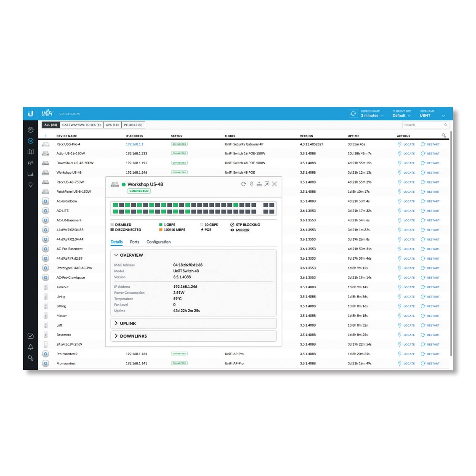
Task: Click the locate pin for Rack USG-Pro-4
Action: (399, 144)
